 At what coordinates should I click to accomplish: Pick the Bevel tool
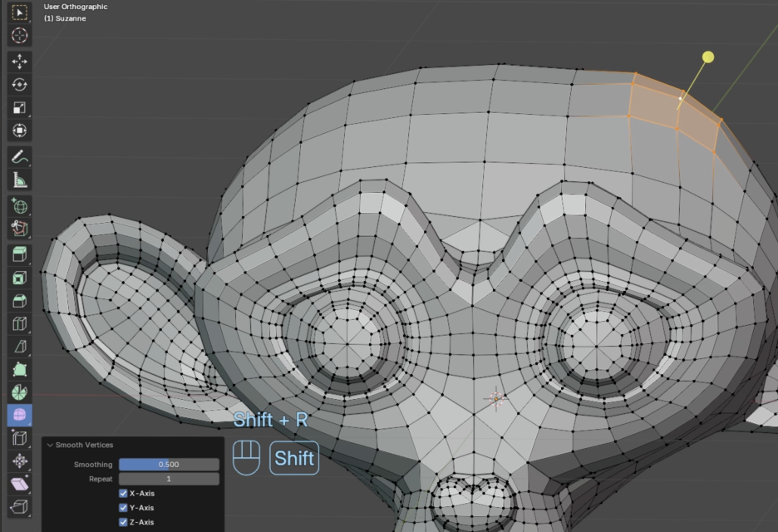[x=19, y=301]
